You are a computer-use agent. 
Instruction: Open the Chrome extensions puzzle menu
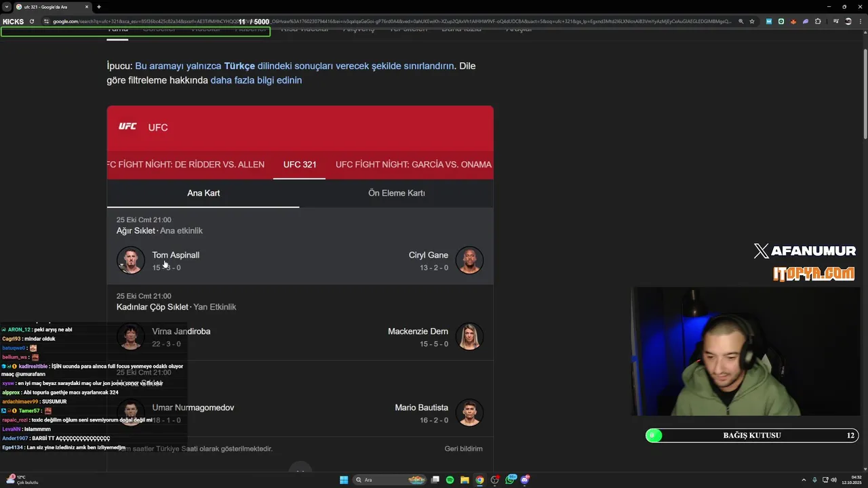[818, 21]
